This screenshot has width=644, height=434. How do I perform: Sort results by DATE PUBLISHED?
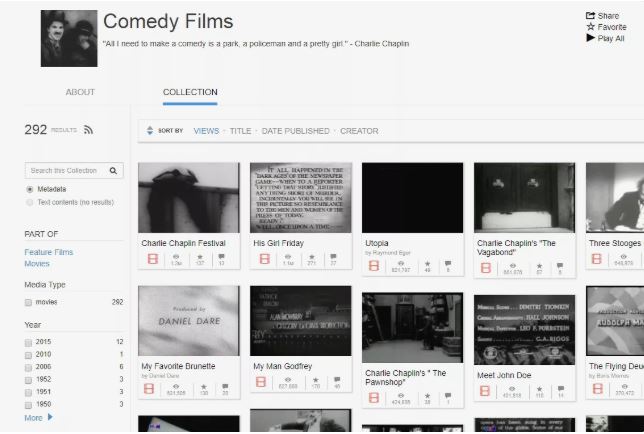pos(295,131)
